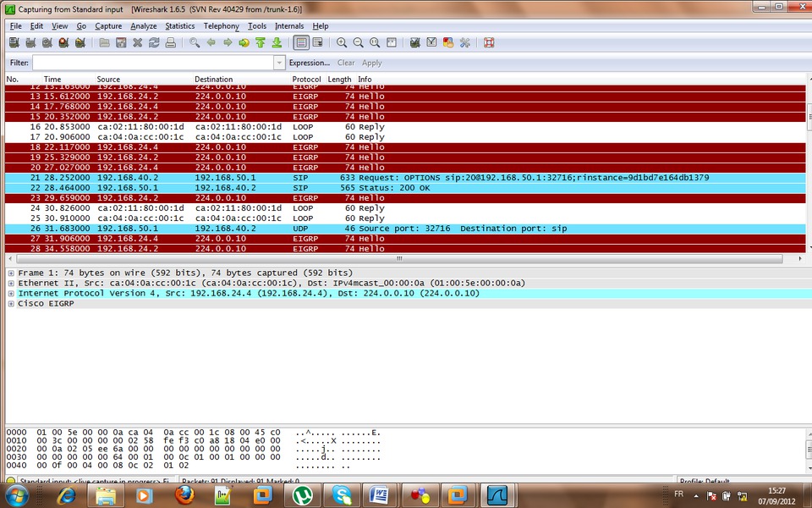Click the Find packet magnifier icon

tap(195, 42)
